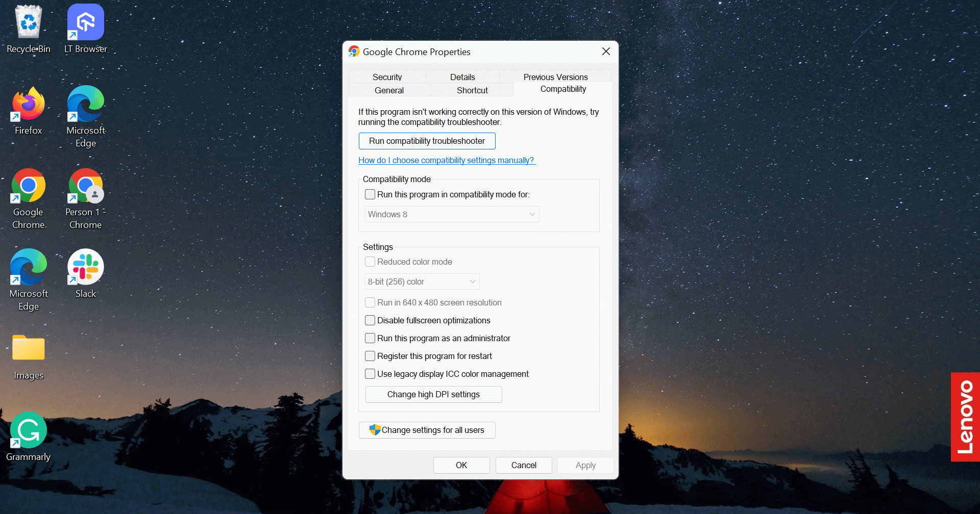Click Change high DPI settings button
Viewport: 980px width, 514px height.
[x=433, y=394]
